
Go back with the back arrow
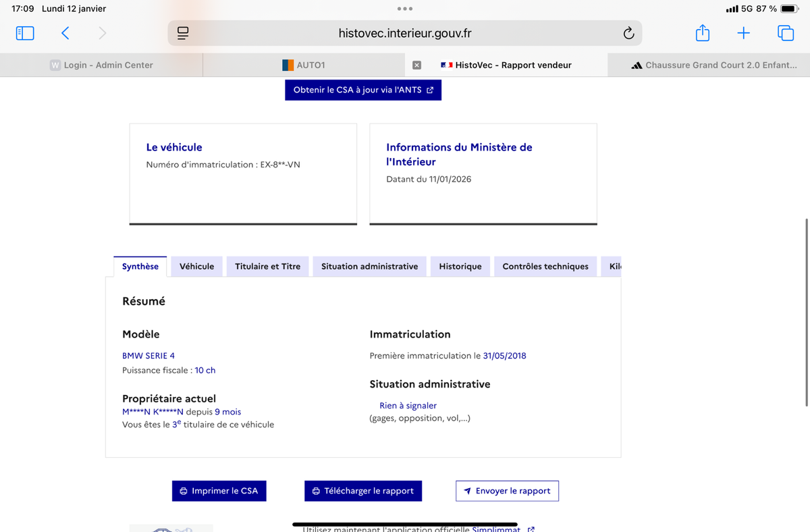click(x=65, y=33)
